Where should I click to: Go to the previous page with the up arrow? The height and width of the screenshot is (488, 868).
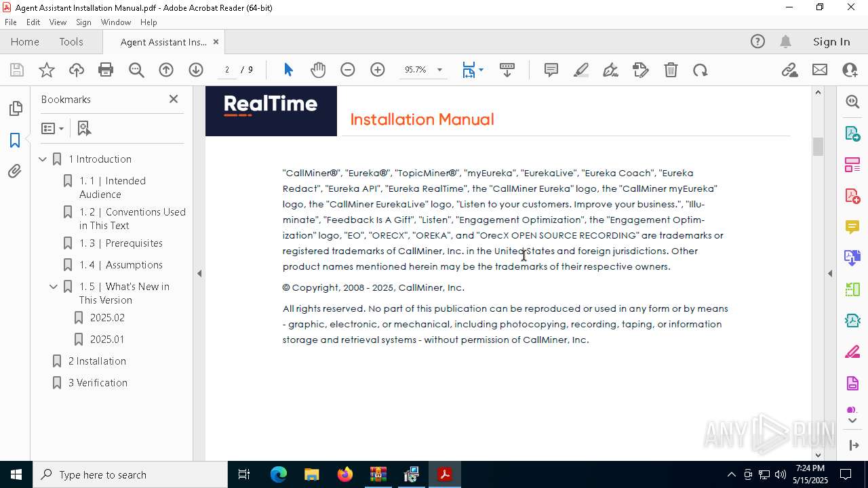pyautogui.click(x=166, y=70)
